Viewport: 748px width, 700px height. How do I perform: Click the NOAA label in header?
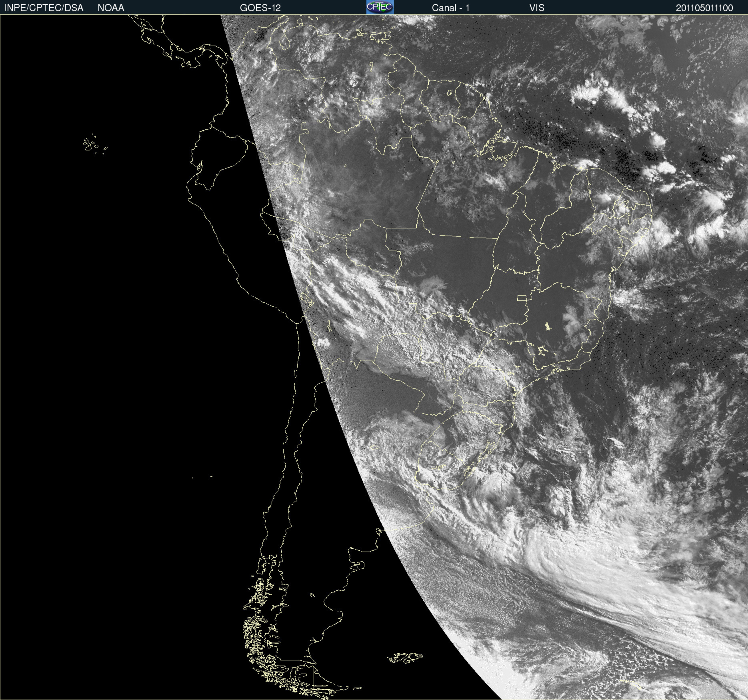click(x=111, y=8)
